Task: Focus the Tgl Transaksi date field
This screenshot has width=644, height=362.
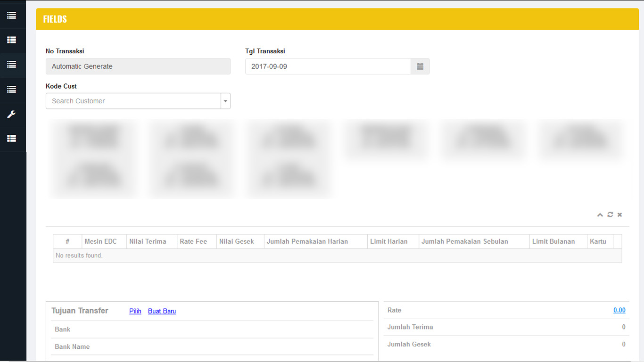Action: pos(328,66)
